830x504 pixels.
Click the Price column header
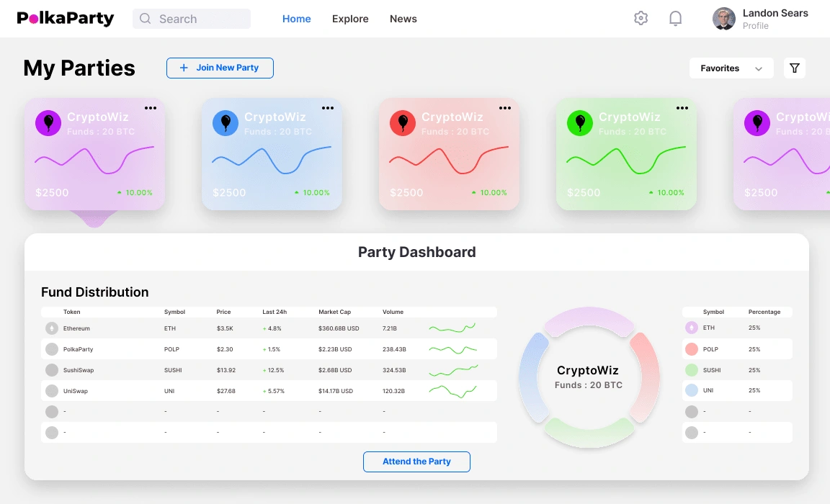(223, 312)
